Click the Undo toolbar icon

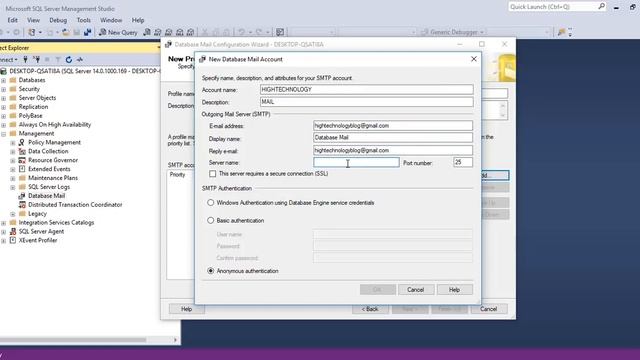(x=242, y=32)
